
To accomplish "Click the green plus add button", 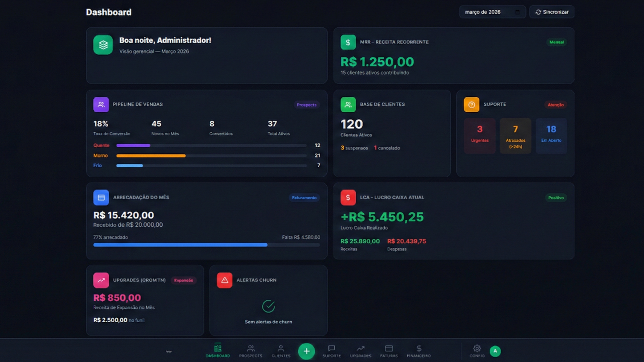I will click(x=306, y=351).
